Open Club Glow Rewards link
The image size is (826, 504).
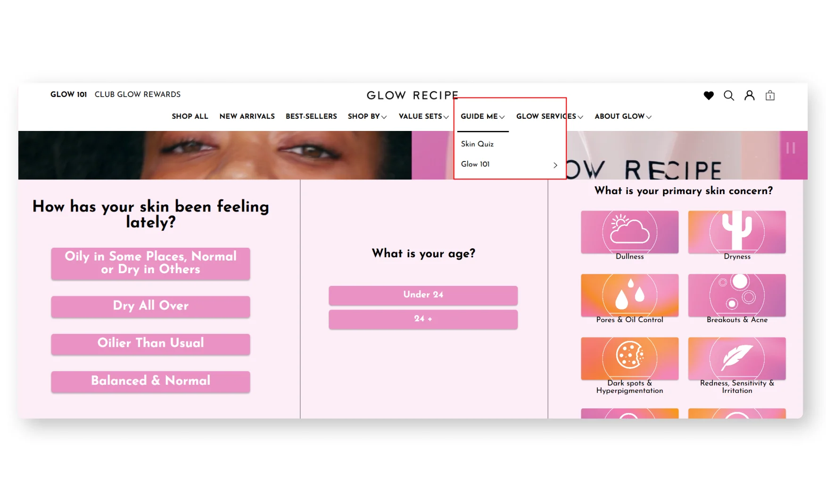[x=138, y=95]
